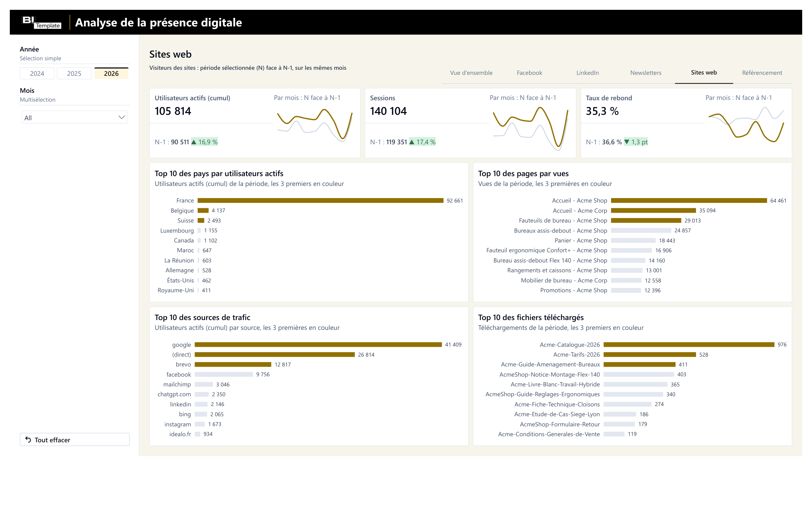Click the undo arrow icon beside Tout effacer
812x508 pixels.
point(28,440)
